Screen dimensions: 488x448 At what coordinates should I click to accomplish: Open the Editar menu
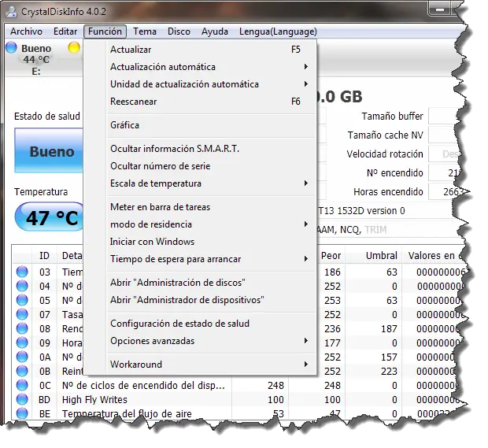(x=65, y=31)
